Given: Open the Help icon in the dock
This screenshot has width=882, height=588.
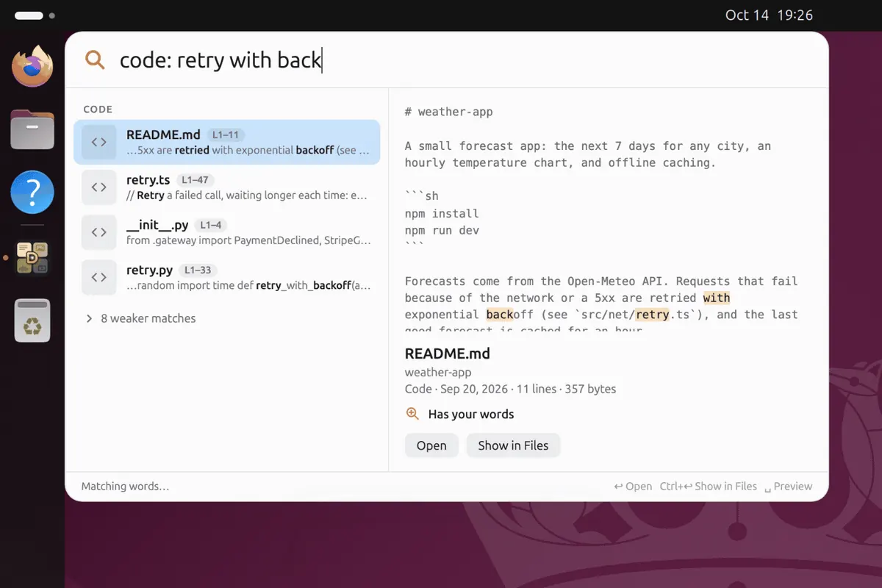Looking at the screenshot, I should 32,193.
